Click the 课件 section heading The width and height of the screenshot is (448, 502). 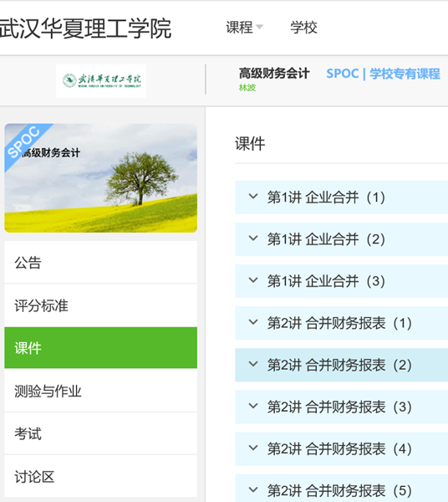[250, 143]
